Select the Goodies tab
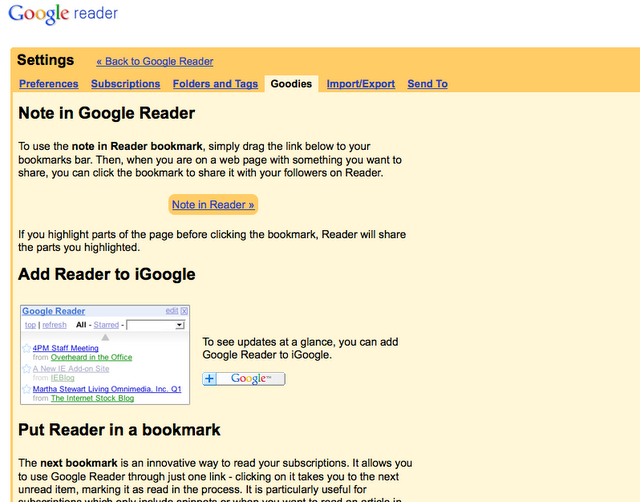 click(291, 84)
